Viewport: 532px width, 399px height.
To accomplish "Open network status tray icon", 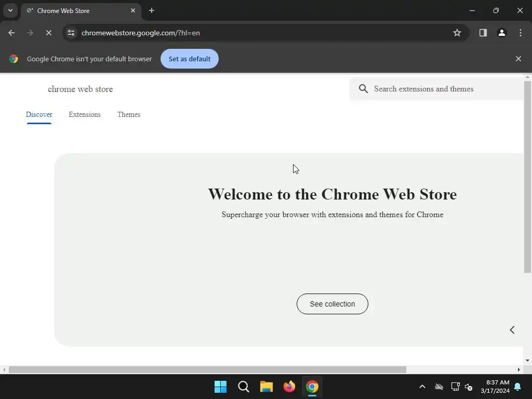I will (x=455, y=387).
